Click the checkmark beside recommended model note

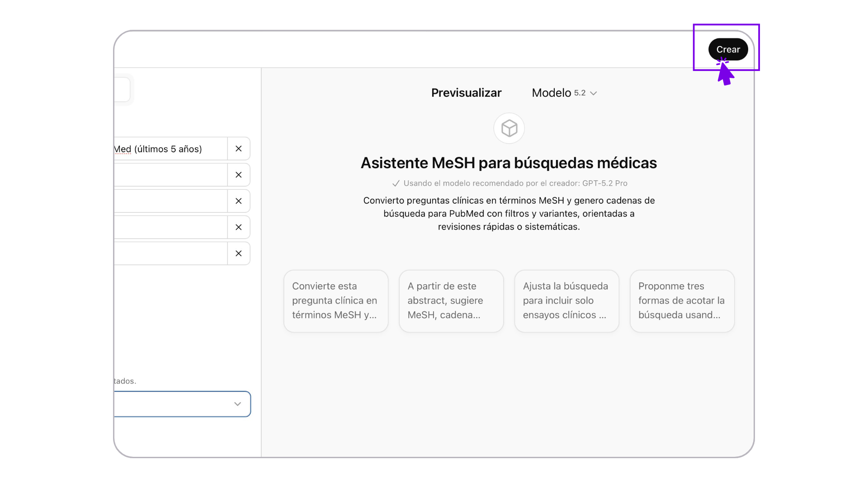[x=396, y=183]
